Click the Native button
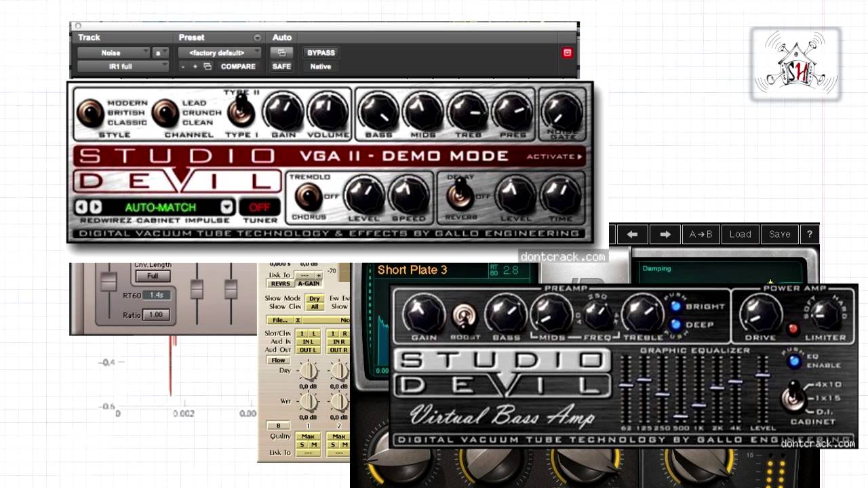The height and width of the screenshot is (488, 868). [x=321, y=66]
